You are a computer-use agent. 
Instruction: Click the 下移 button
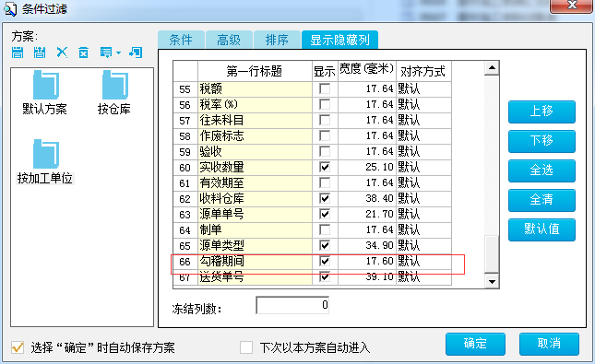[541, 141]
